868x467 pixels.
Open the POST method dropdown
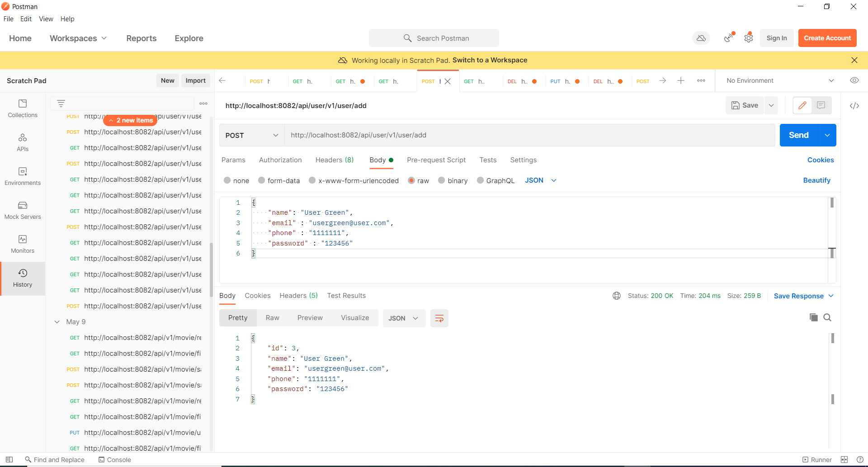(x=252, y=135)
